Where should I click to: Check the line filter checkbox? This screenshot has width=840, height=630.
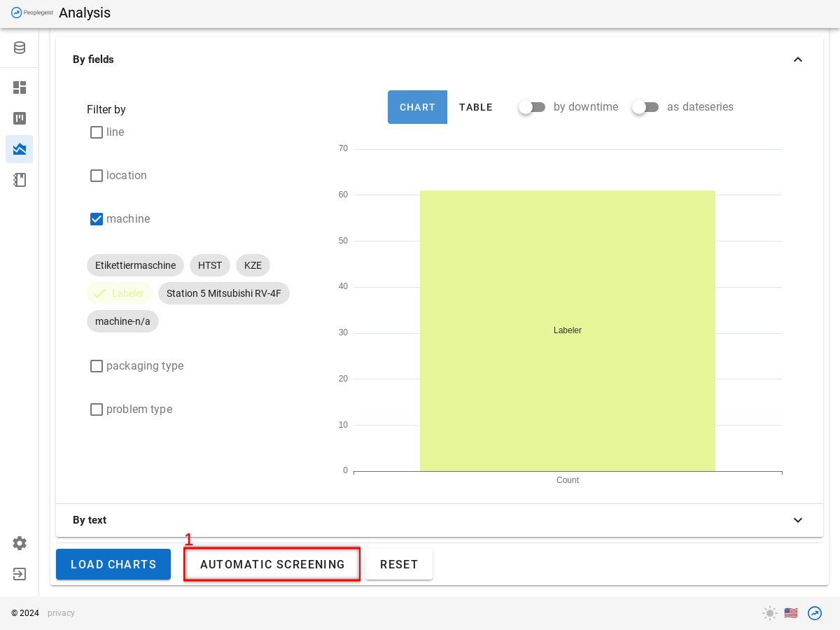click(x=97, y=132)
